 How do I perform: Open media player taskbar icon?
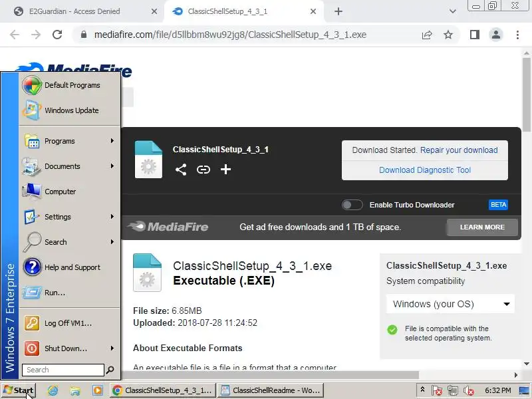point(98,390)
